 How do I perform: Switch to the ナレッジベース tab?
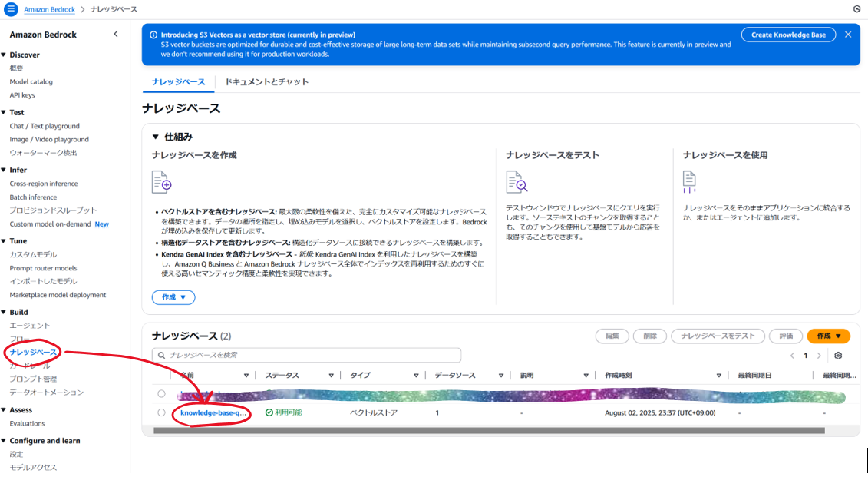pos(178,82)
